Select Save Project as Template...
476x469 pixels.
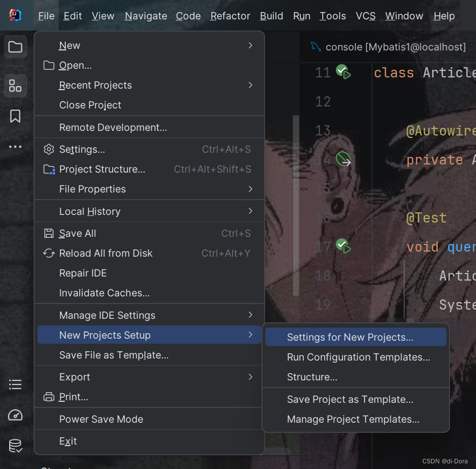356,399
